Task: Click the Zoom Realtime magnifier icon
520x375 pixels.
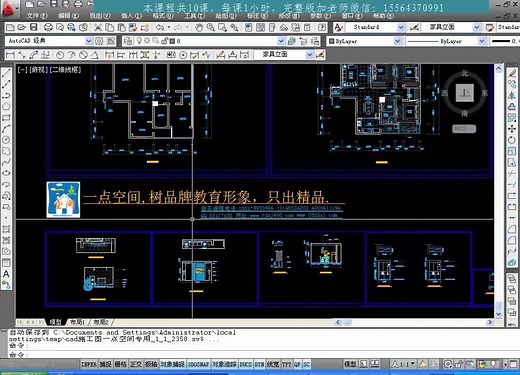Action: coord(210,27)
